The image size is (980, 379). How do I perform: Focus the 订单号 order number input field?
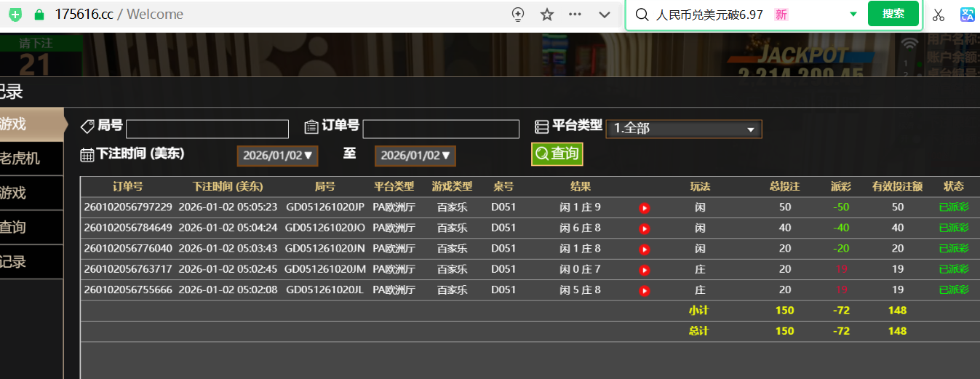click(x=430, y=129)
